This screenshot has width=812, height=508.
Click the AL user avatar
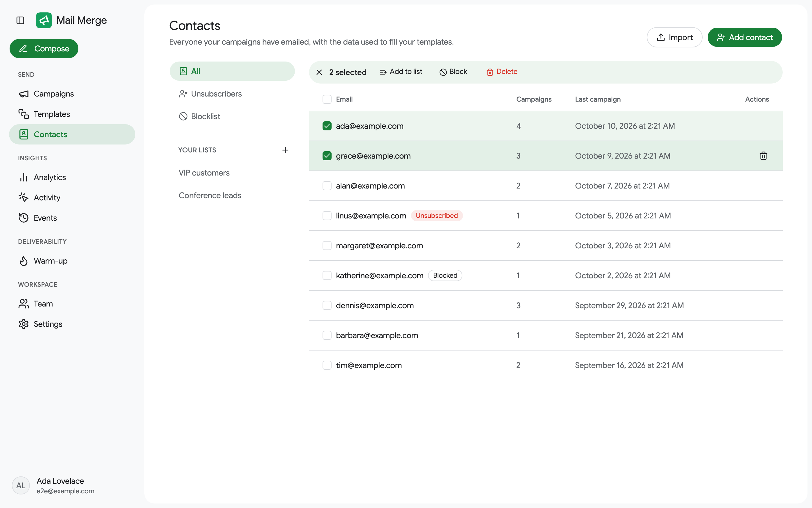click(x=21, y=485)
